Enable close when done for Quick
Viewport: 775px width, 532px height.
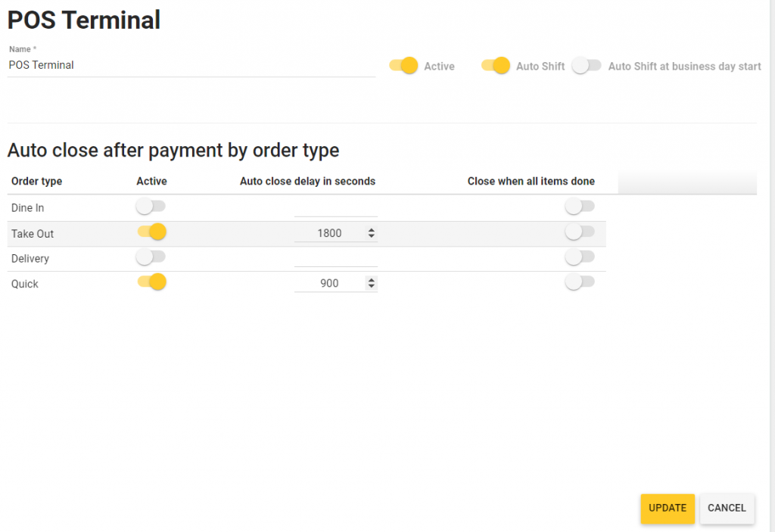point(580,282)
